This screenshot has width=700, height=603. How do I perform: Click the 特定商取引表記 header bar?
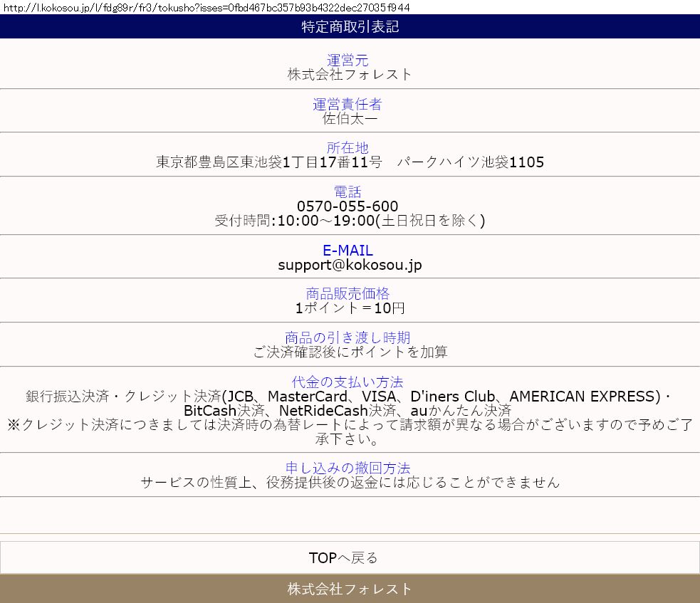(x=350, y=27)
